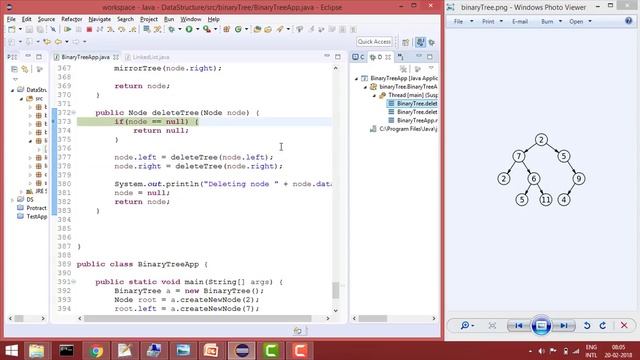Rotate the image counterclockwise in Photo Viewer
Viewport: 640px width, 360px height.
click(587, 325)
